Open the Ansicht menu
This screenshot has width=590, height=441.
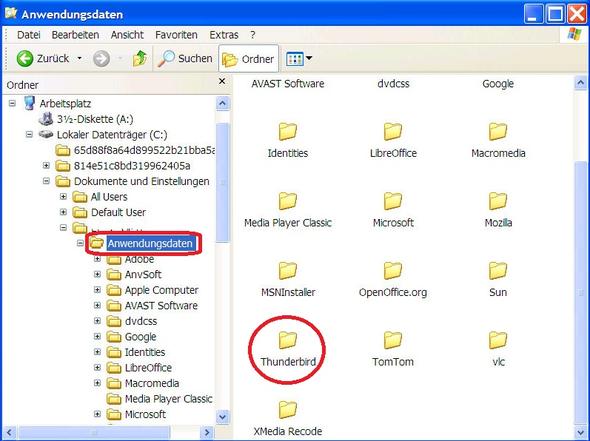coord(127,35)
